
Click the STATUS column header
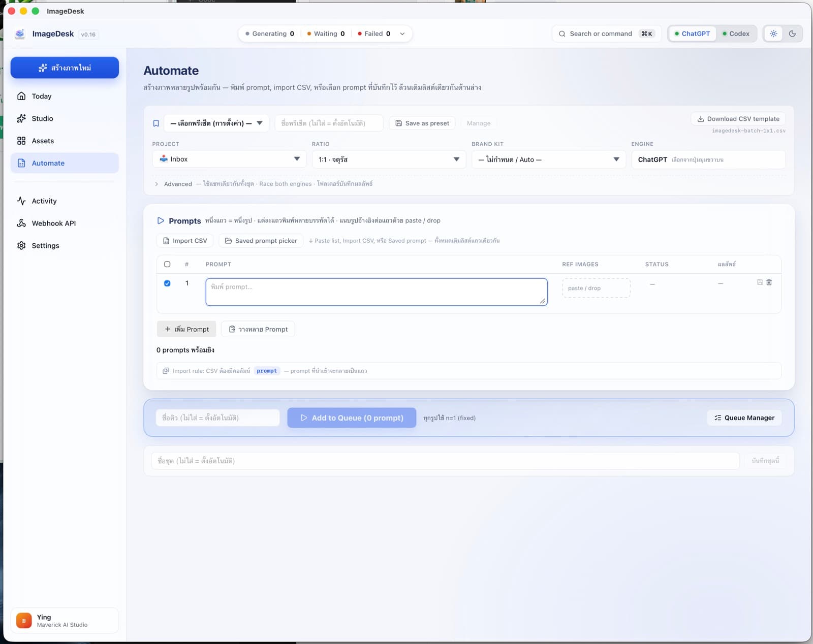[657, 264]
